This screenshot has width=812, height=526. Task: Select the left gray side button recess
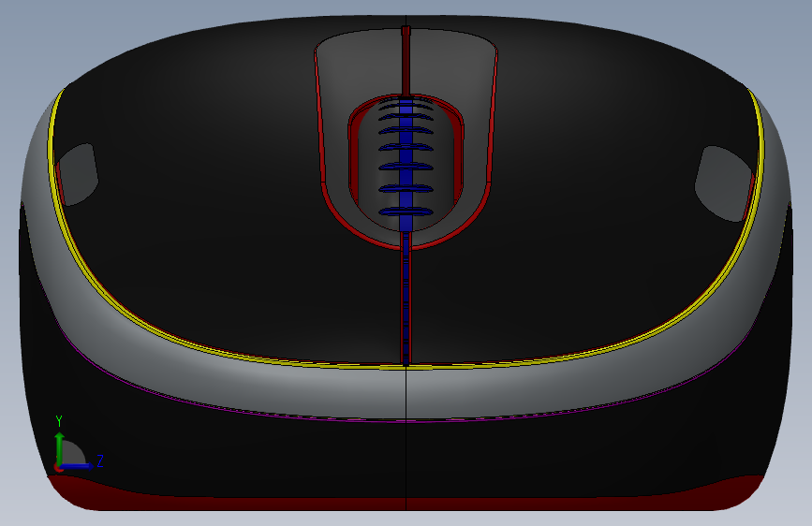point(78,175)
